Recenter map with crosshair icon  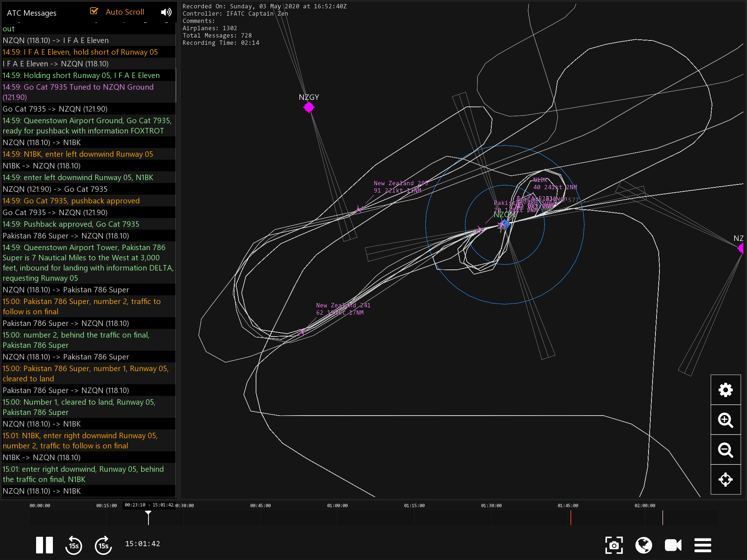coord(725,479)
